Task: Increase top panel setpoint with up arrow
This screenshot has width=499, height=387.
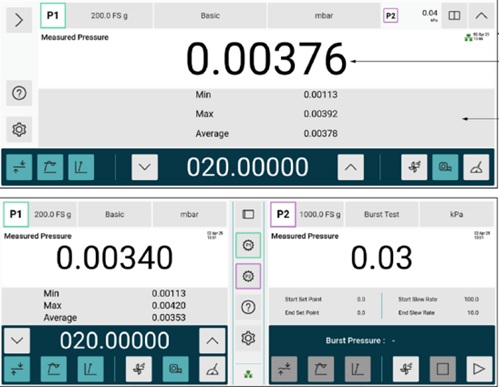Action: click(351, 167)
